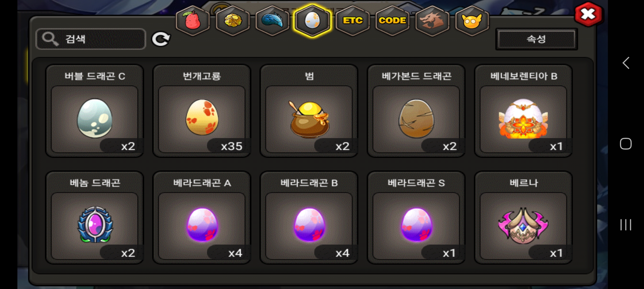Open the 속성 attribute filter dropdown
The height and width of the screenshot is (289, 644).
click(536, 39)
